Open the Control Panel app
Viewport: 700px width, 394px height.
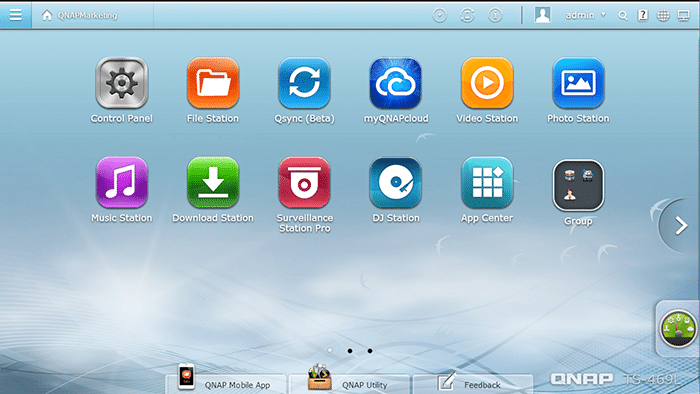121,83
